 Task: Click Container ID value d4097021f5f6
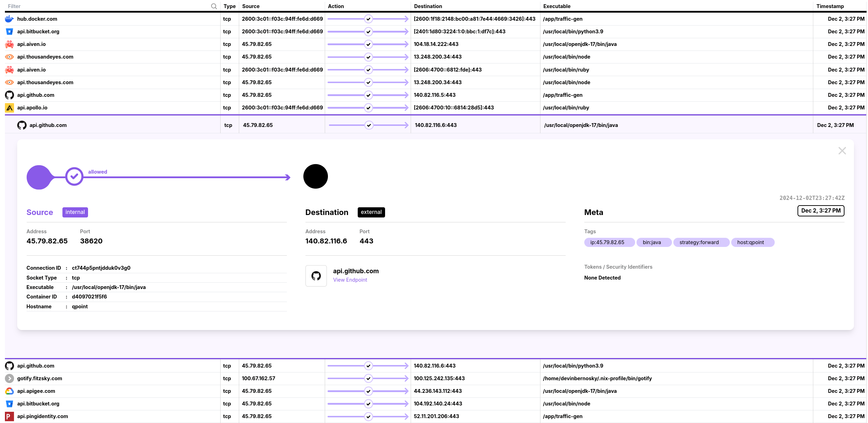[x=89, y=297]
